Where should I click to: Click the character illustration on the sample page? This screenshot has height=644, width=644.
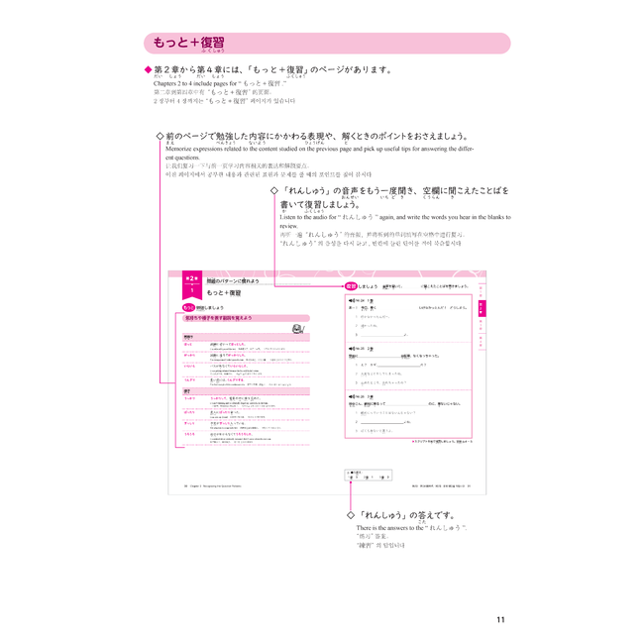click(x=295, y=330)
